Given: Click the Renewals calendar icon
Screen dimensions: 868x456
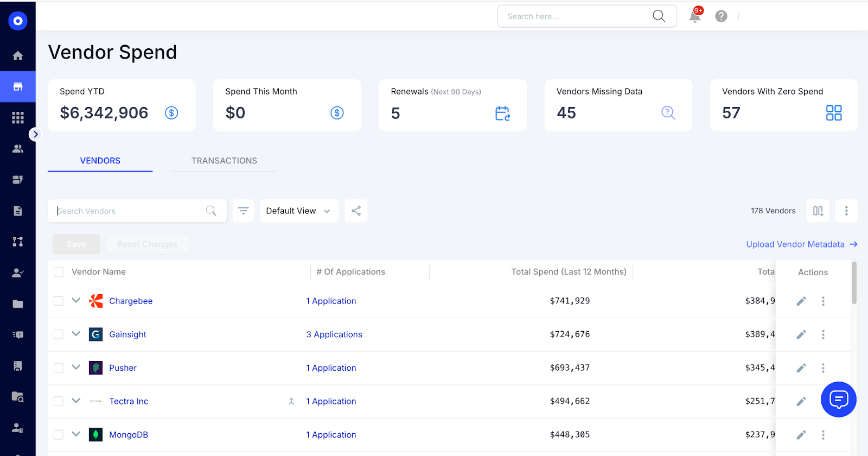Looking at the screenshot, I should point(502,113).
